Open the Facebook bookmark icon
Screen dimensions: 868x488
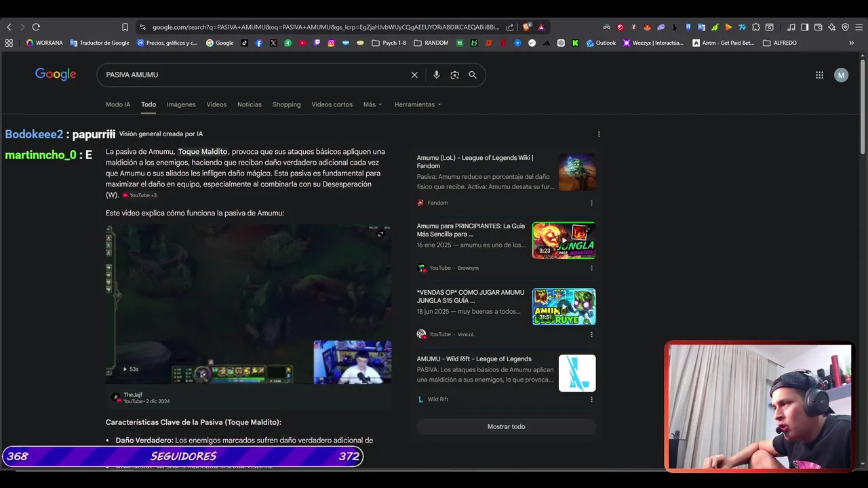[259, 43]
